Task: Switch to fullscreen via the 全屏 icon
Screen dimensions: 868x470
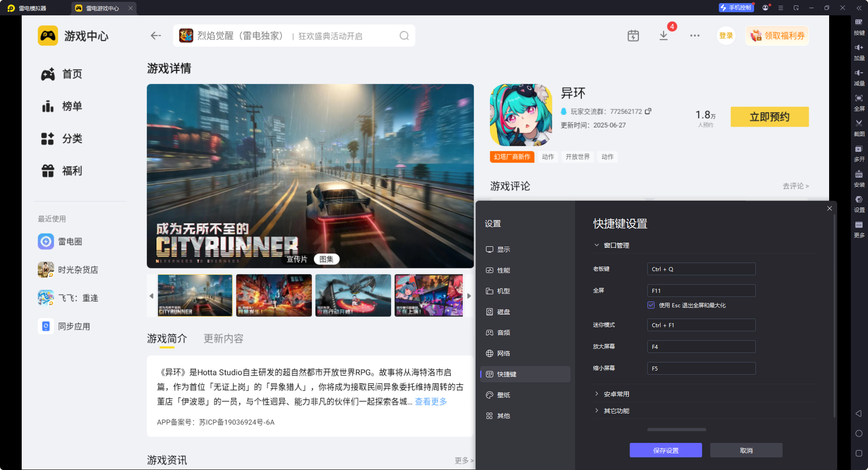Action: (x=859, y=103)
